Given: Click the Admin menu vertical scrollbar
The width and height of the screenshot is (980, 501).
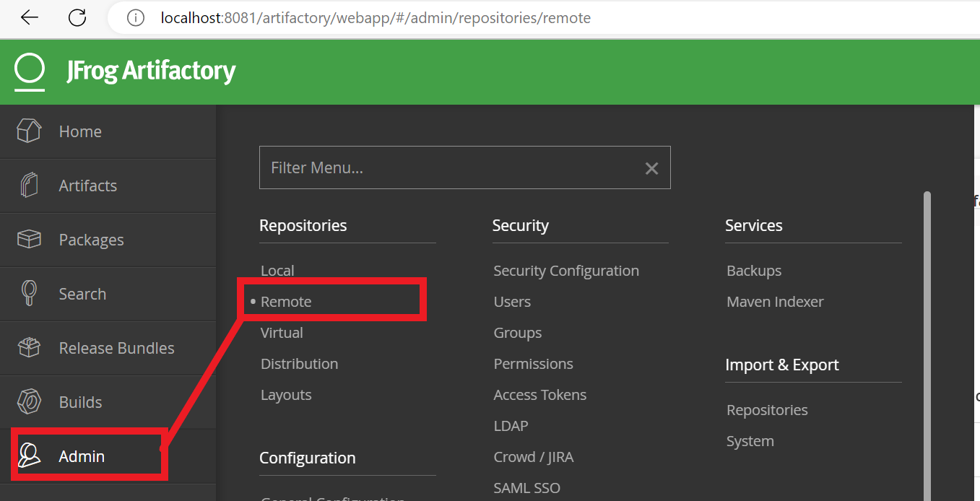Looking at the screenshot, I should (927, 347).
